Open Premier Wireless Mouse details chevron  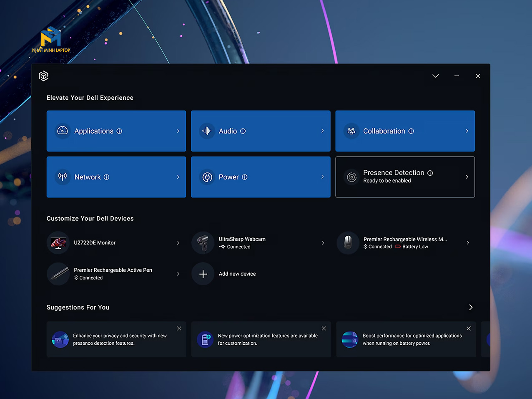[x=468, y=242]
